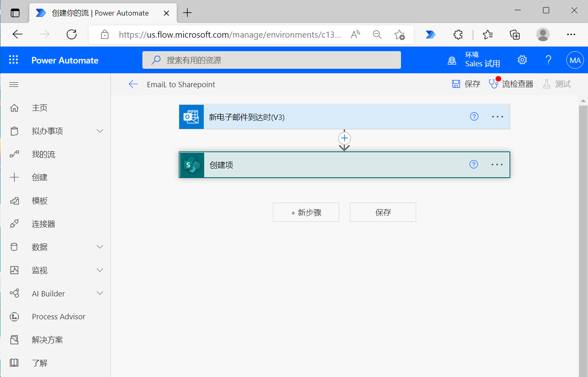The image size is (588, 377).
Task: Open browser settings and more menu
Action: point(571,35)
